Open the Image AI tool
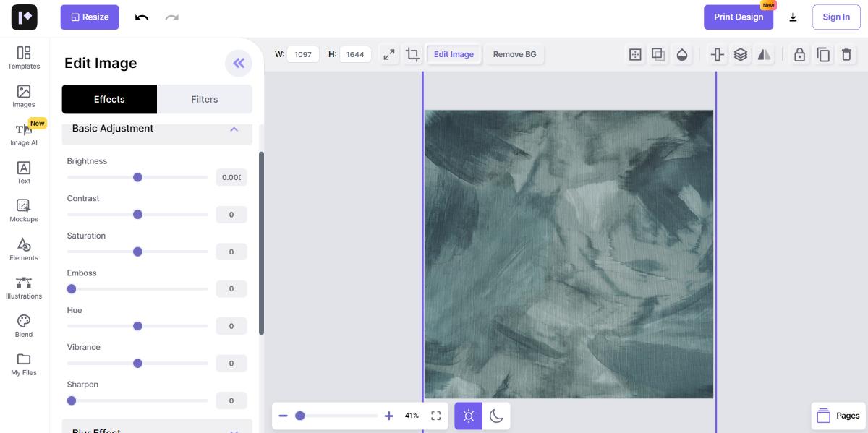Screen dimensions: 868x433 24,134
